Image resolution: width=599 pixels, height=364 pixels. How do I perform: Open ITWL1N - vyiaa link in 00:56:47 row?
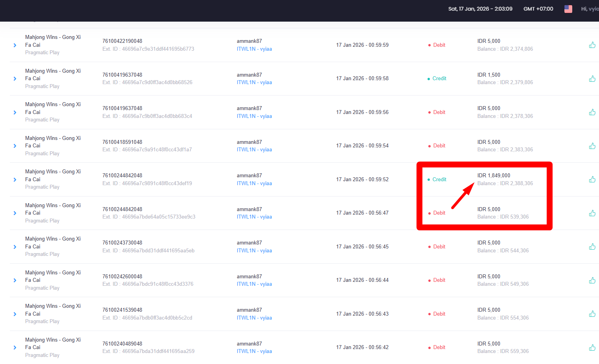point(254,217)
